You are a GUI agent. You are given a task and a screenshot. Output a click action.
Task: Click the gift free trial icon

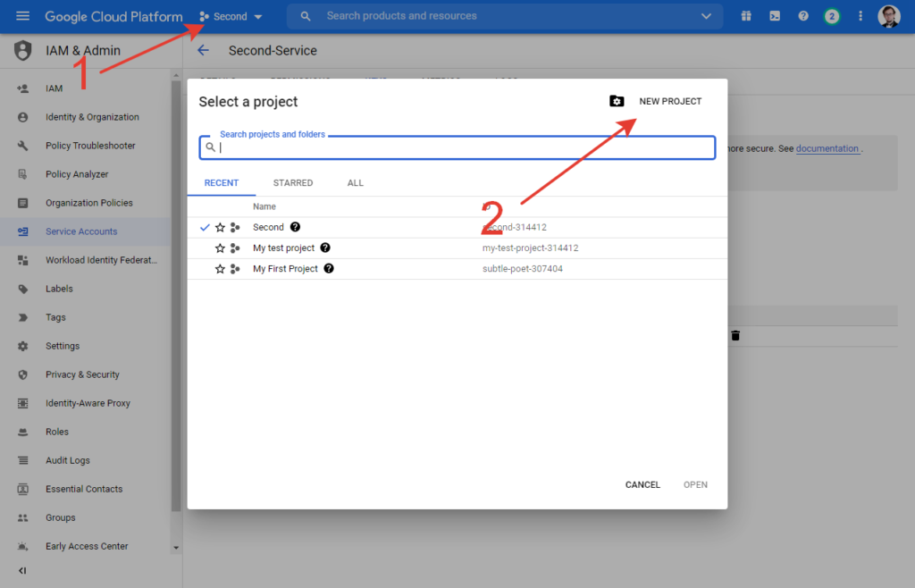coord(746,16)
